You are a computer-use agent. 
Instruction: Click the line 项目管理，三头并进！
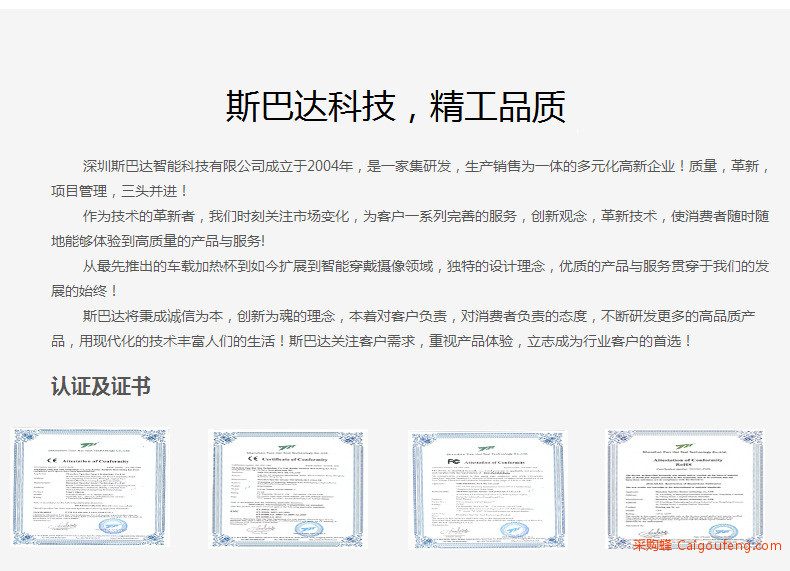[119, 191]
